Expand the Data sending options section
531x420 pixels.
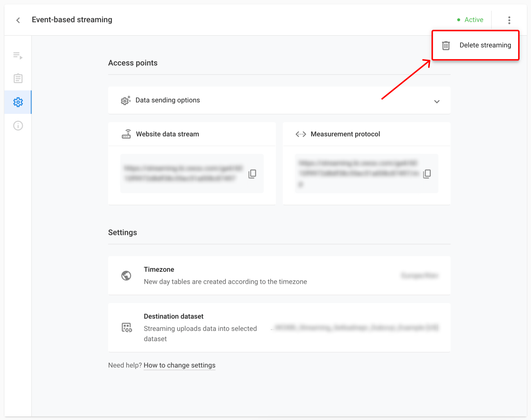click(437, 101)
